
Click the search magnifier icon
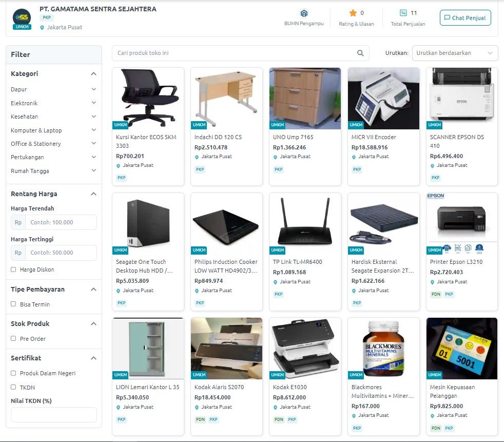(x=360, y=53)
